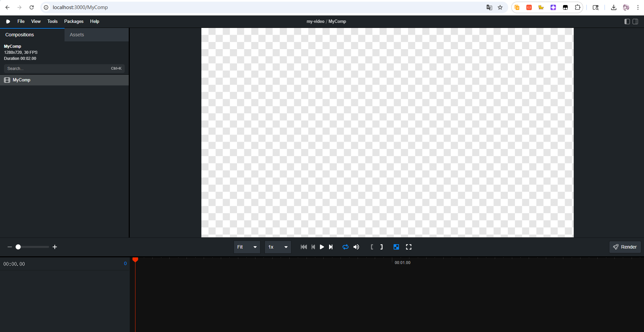Enter fullscreen preview mode
Viewport: 644px width, 332px height.
click(409, 247)
